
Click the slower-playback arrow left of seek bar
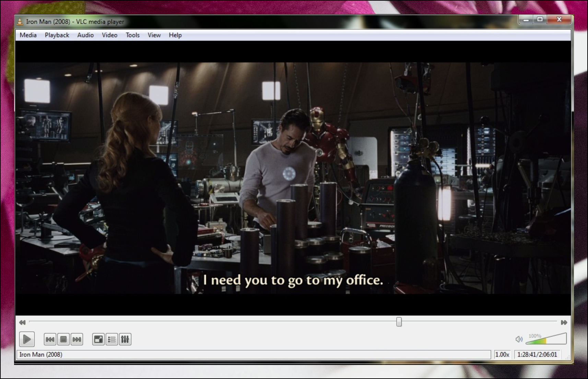click(22, 322)
